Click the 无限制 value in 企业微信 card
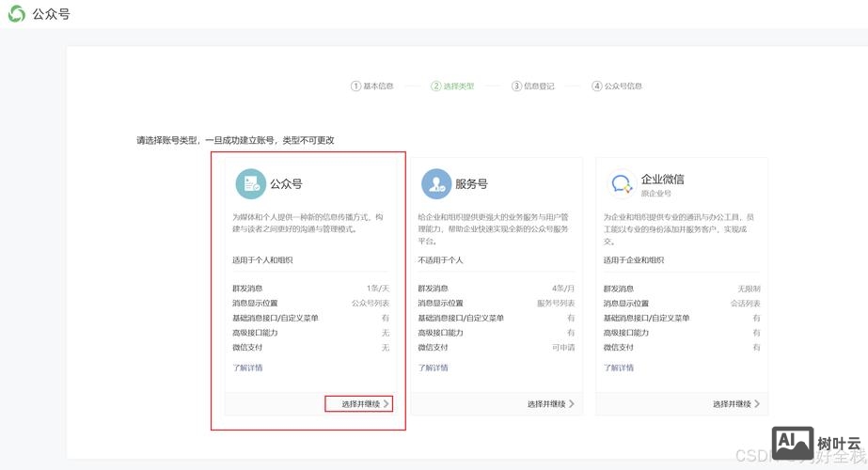Screen dimensions: 868x470 click(749, 289)
